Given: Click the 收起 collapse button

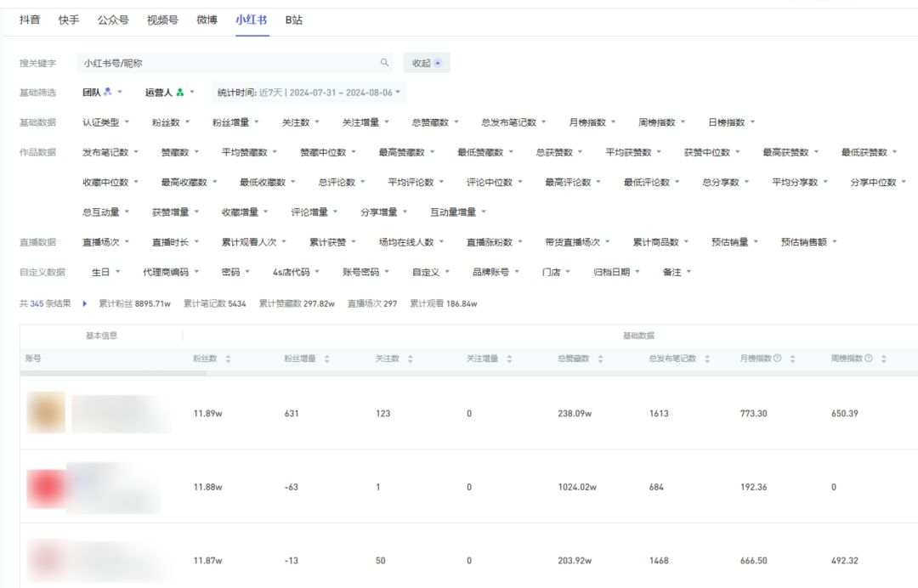Looking at the screenshot, I should click(425, 63).
